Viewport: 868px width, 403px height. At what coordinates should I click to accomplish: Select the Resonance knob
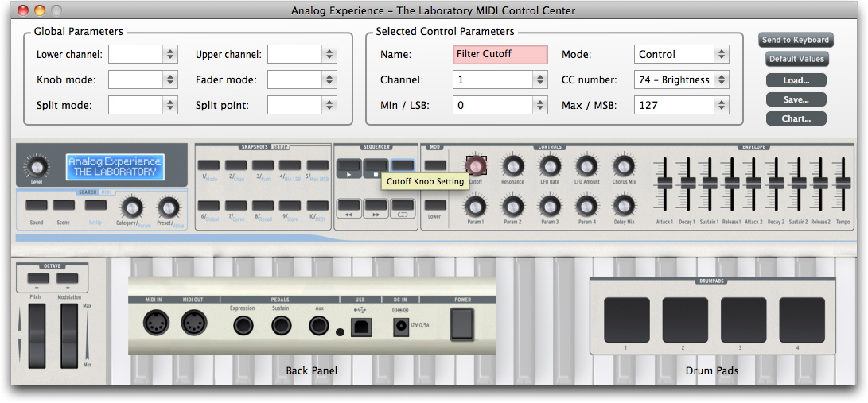(512, 165)
